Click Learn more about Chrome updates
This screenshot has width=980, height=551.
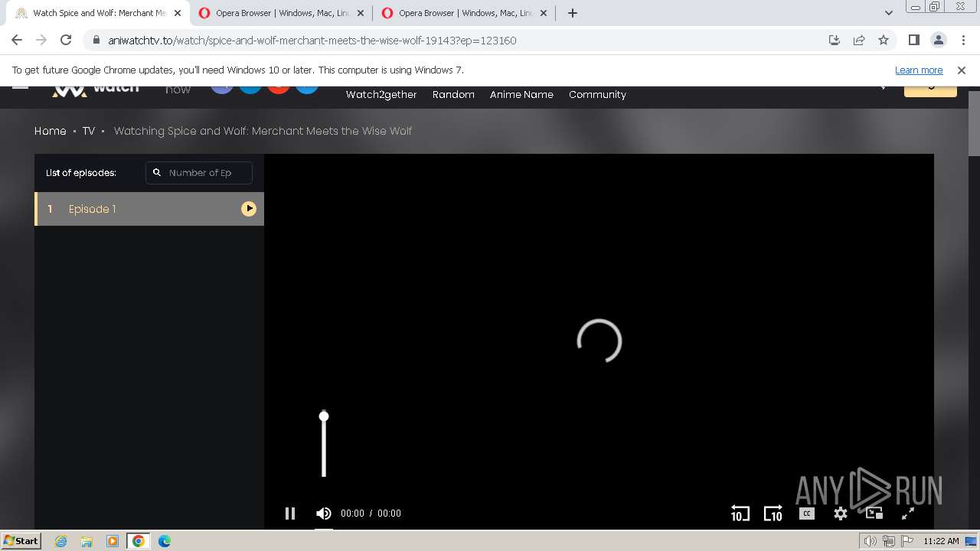pyautogui.click(x=919, y=70)
